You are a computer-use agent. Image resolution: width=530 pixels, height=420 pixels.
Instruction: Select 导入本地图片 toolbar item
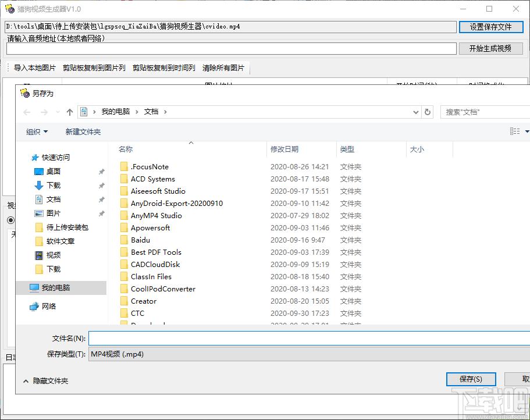click(x=34, y=68)
